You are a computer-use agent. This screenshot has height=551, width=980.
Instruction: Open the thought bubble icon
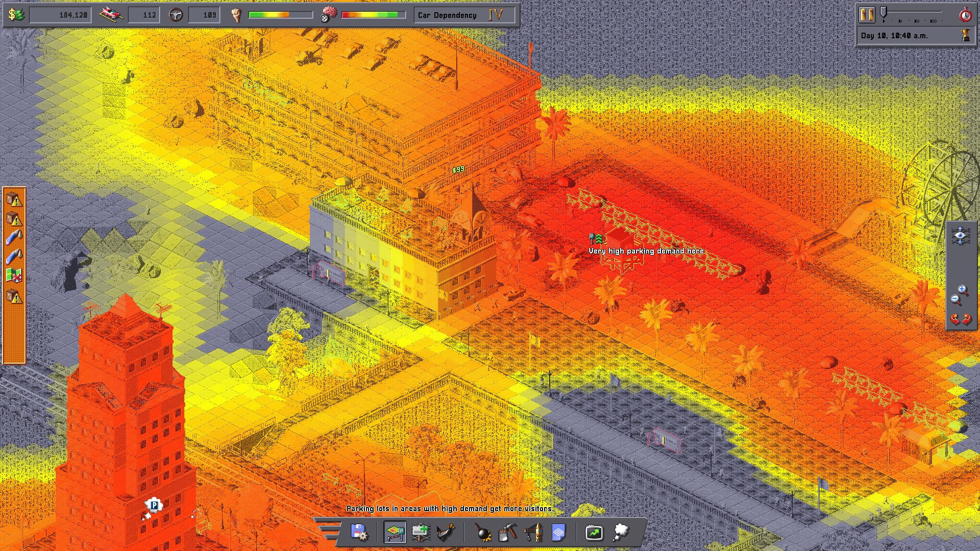pos(621,532)
